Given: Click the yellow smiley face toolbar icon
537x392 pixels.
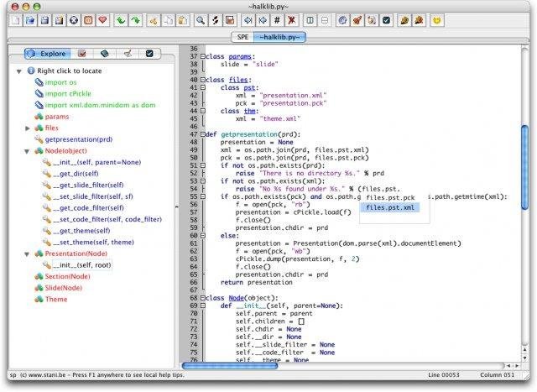Looking at the screenshot, I should (x=435, y=19).
